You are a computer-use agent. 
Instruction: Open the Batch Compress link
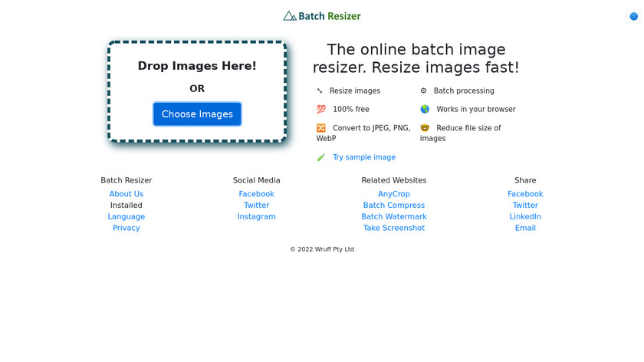tap(394, 205)
